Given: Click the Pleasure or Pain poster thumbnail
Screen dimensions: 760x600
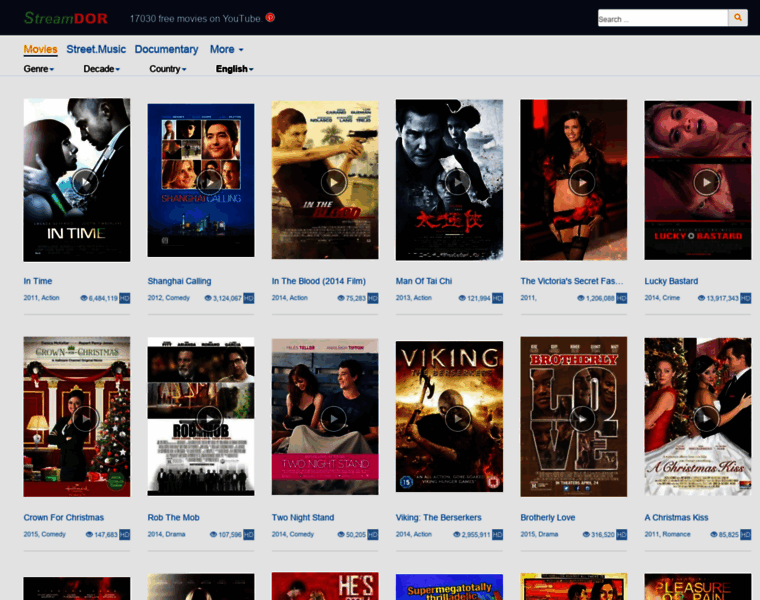Looking at the screenshot, I should (697, 587).
